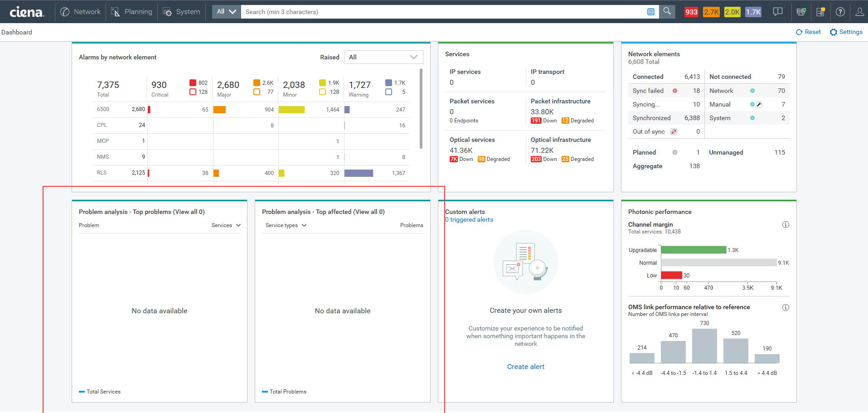Expand the Services column dropdown in Top problems
Image resolution: width=868 pixels, height=413 pixels.
(x=226, y=225)
